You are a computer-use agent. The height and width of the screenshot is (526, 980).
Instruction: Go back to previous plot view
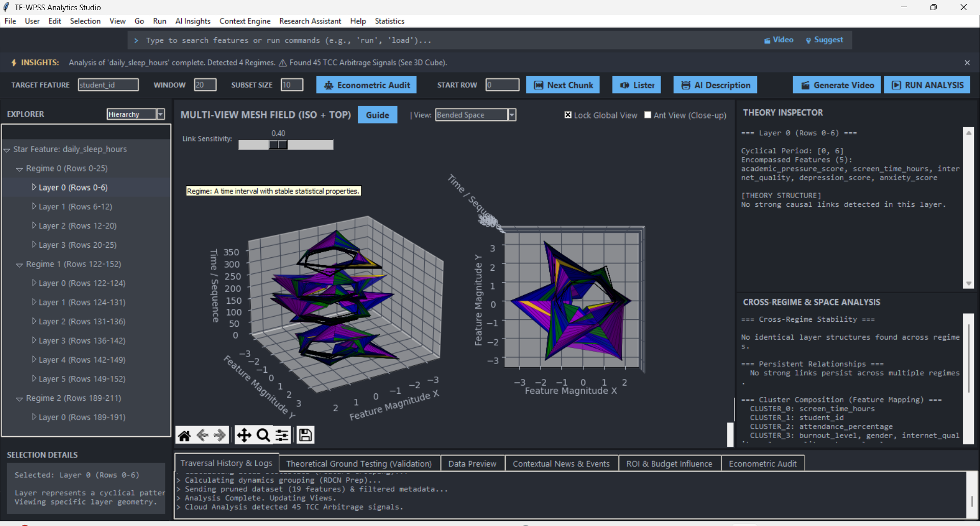(x=202, y=435)
